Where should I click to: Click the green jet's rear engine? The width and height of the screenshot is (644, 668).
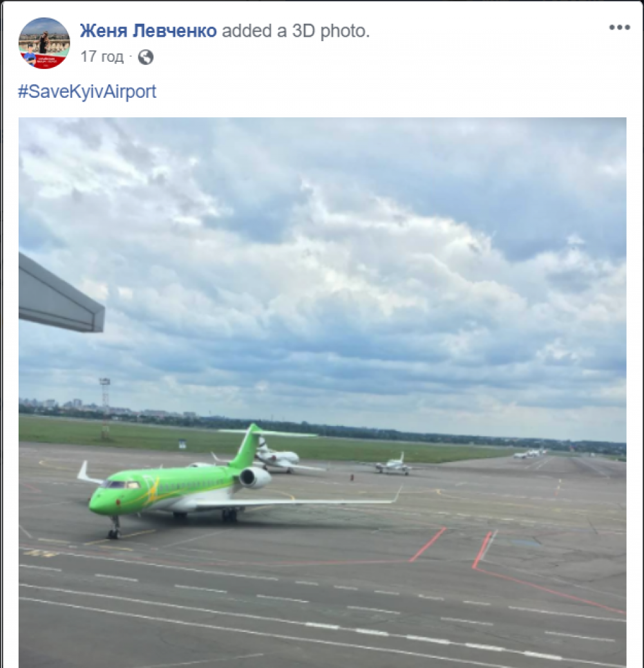(255, 477)
